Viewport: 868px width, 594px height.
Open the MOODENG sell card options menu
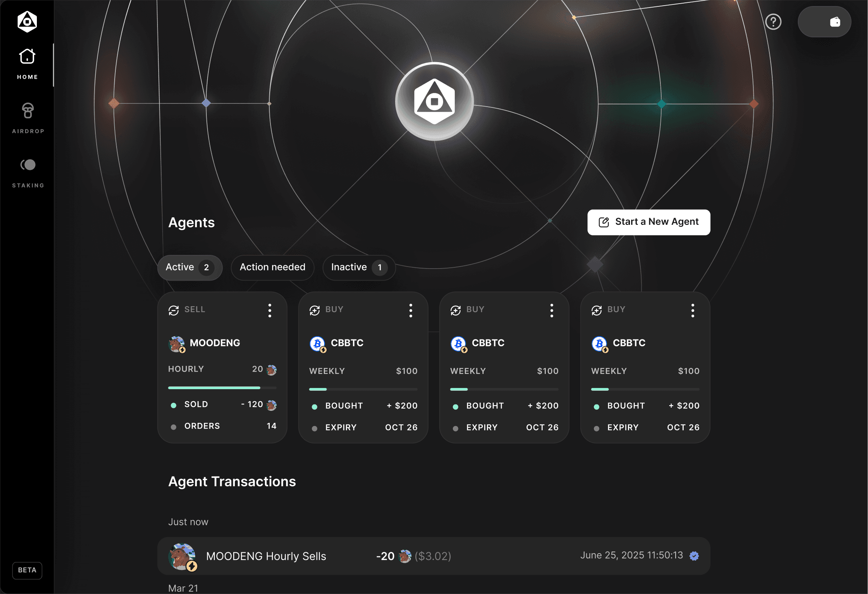270,311
